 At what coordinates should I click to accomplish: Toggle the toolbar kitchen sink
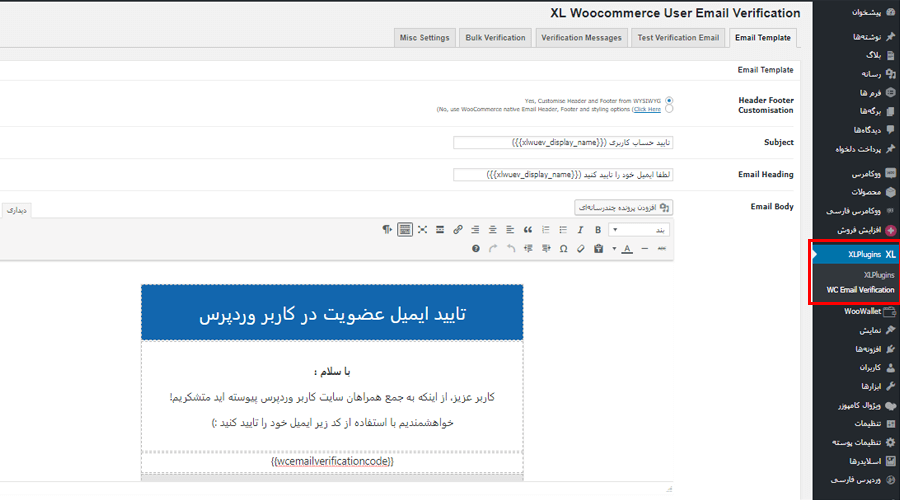pos(405,230)
